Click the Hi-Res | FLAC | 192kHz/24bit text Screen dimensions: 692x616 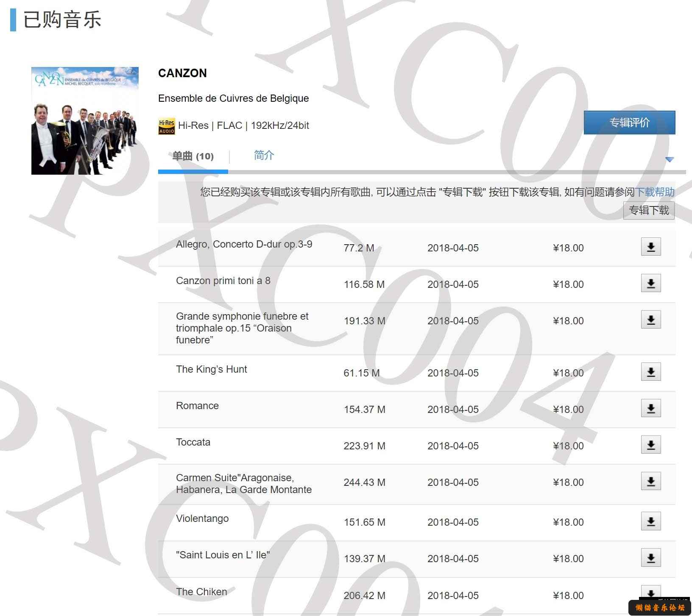(x=243, y=125)
